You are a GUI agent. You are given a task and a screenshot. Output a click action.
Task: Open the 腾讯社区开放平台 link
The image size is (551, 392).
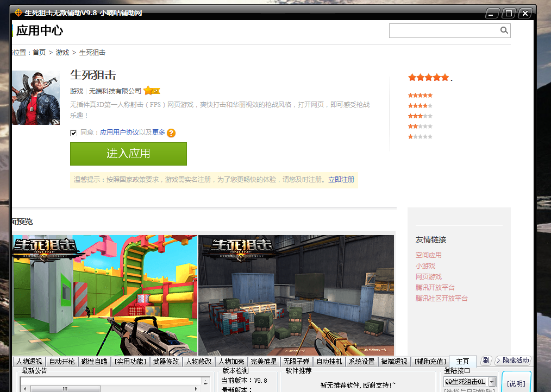pyautogui.click(x=441, y=299)
